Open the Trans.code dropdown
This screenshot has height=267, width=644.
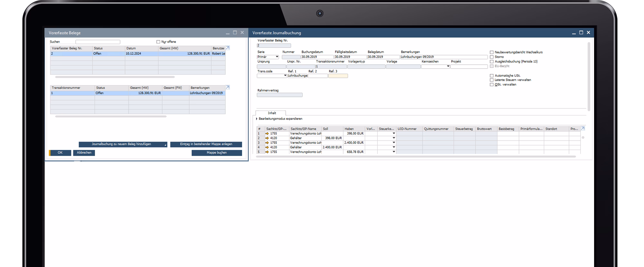[285, 76]
